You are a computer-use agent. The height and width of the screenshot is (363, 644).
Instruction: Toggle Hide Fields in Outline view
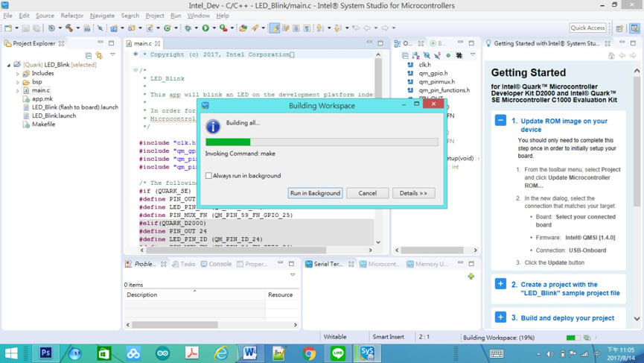click(x=427, y=55)
